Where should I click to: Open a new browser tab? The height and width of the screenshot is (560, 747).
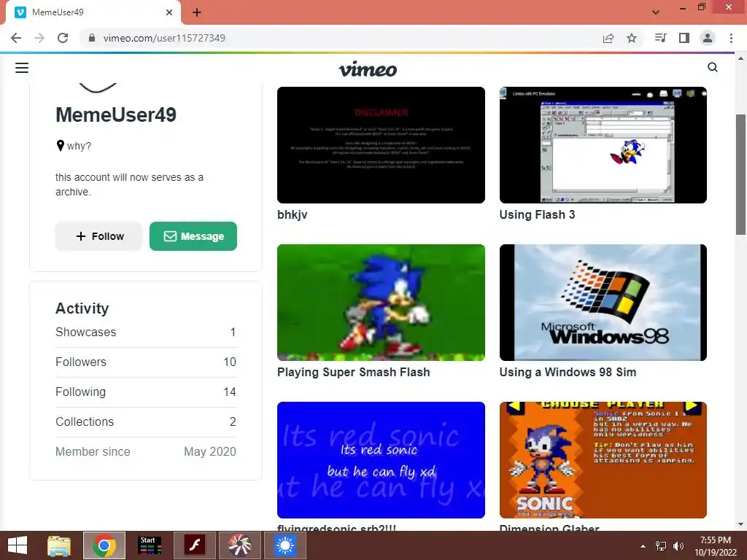click(x=197, y=12)
